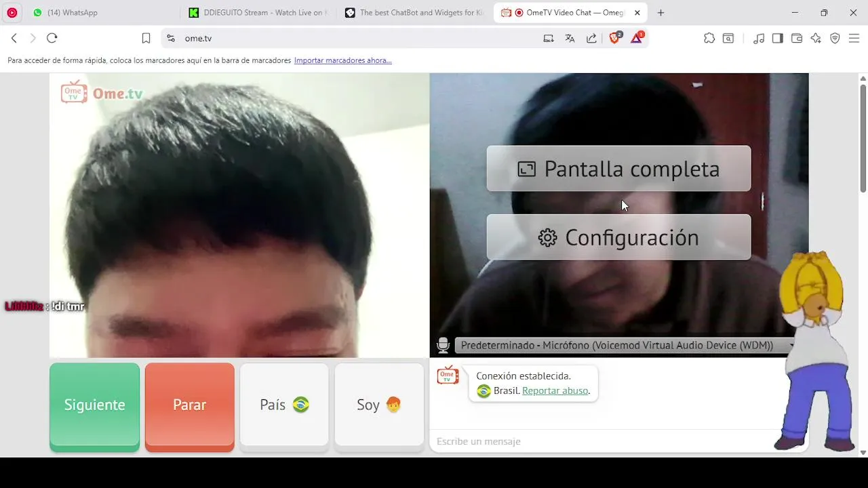The height and width of the screenshot is (488, 868).
Task: Open the music playlist icon
Action: 759,39
